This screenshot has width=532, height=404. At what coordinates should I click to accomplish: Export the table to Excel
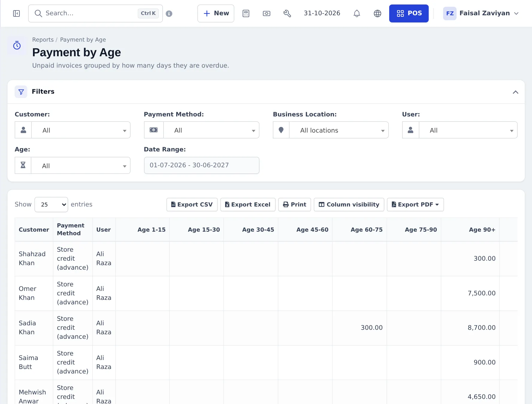pyautogui.click(x=248, y=204)
